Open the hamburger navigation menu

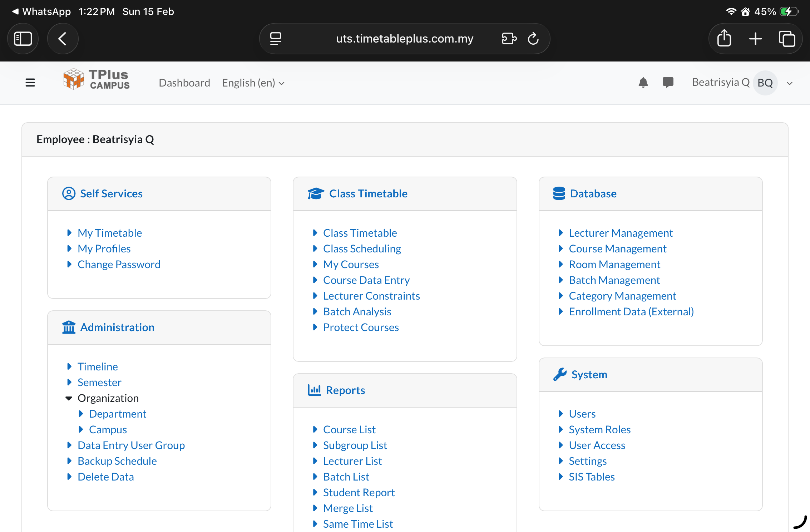(x=30, y=82)
